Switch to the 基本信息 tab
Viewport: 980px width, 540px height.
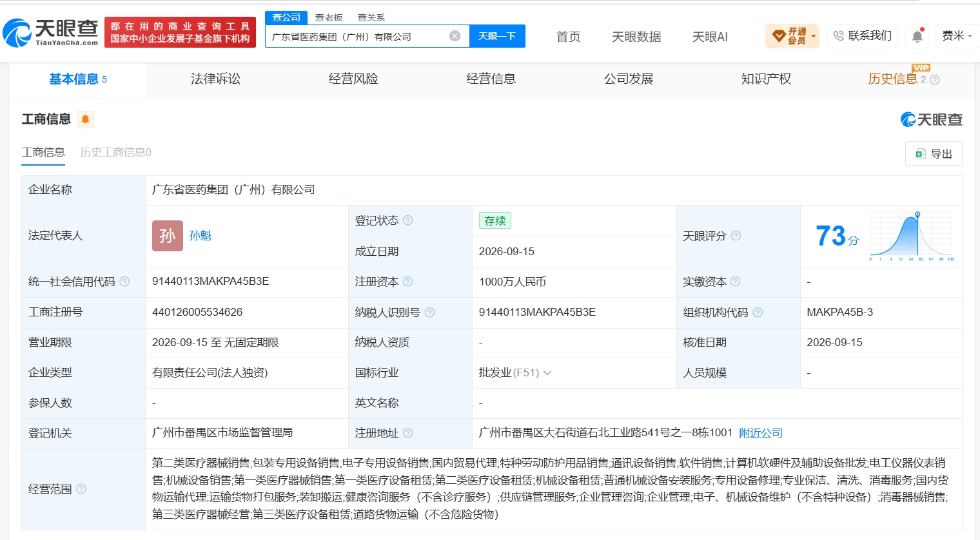[78, 79]
